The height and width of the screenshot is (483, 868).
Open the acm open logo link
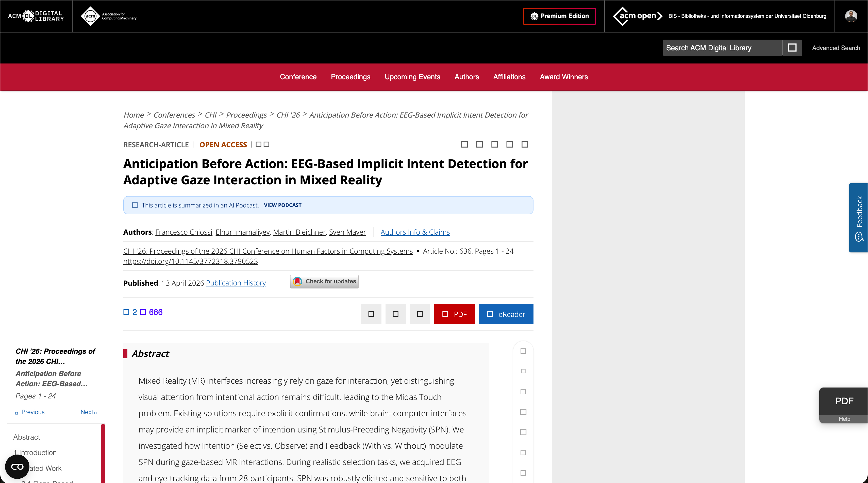coord(638,16)
